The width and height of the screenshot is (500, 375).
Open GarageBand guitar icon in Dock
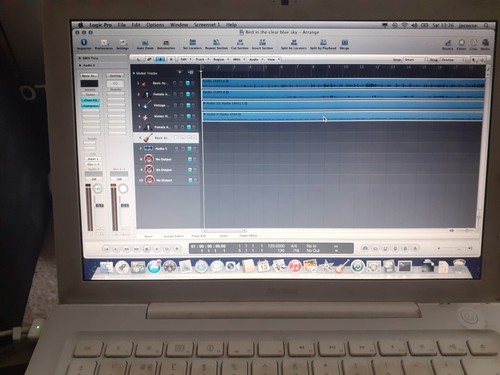(x=342, y=266)
